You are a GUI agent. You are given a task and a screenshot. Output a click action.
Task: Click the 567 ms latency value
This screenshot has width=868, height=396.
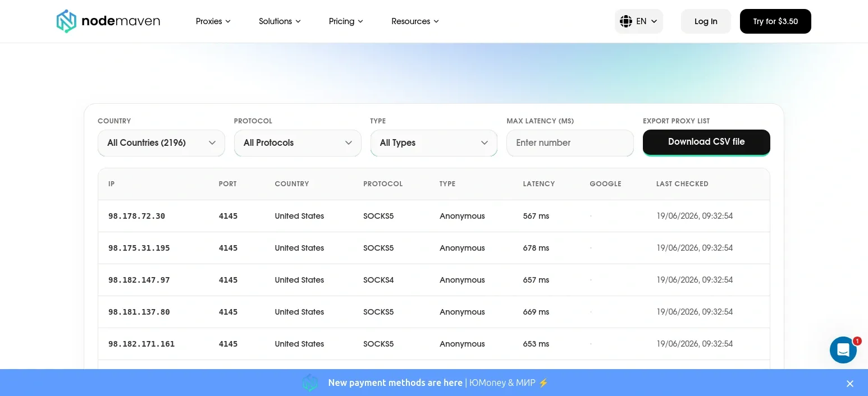(536, 216)
